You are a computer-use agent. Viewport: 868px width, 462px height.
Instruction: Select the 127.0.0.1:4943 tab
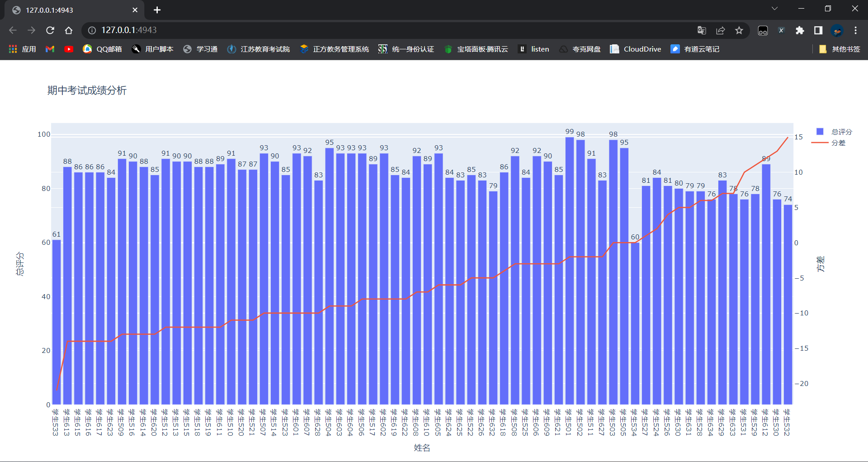click(75, 10)
